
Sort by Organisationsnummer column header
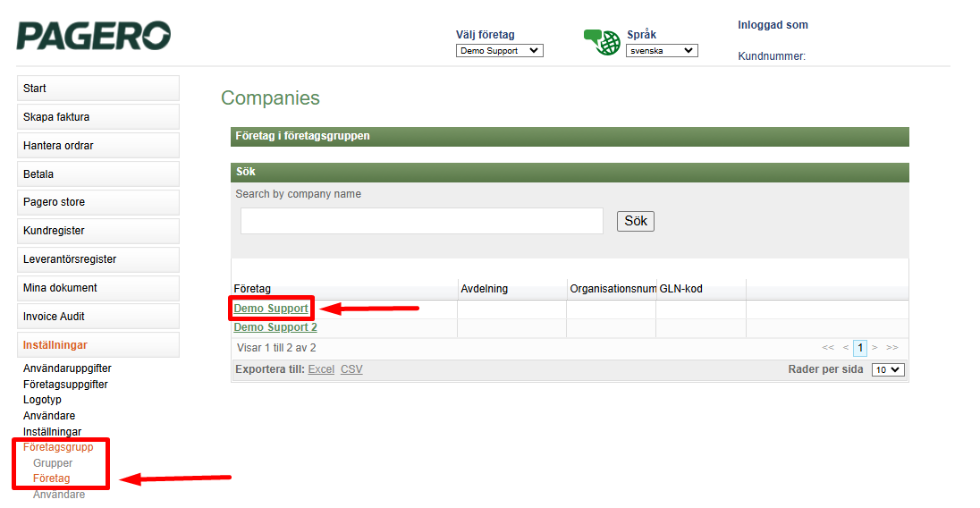click(x=612, y=289)
